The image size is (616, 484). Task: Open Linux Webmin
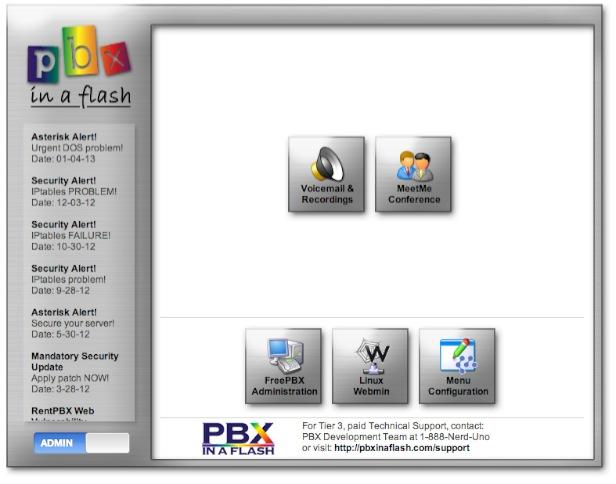point(370,366)
